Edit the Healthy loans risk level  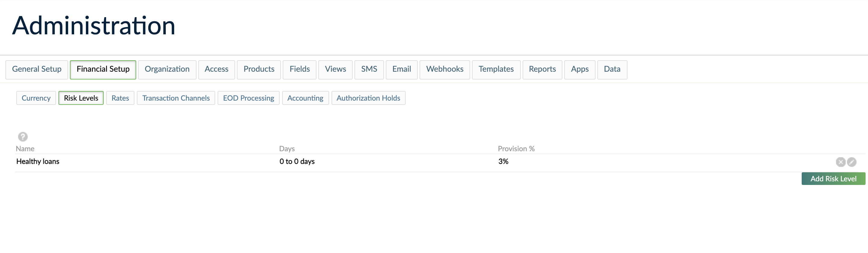point(851,162)
